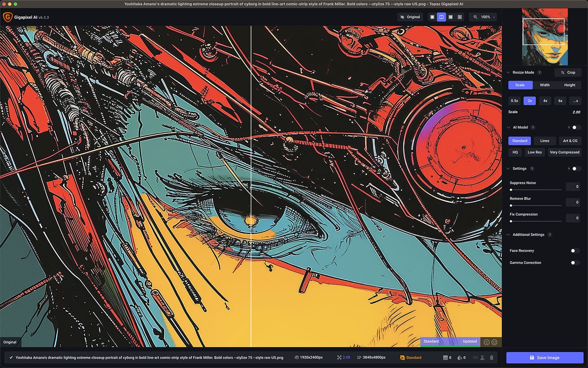Click the Remove Blur slider

pos(536,205)
